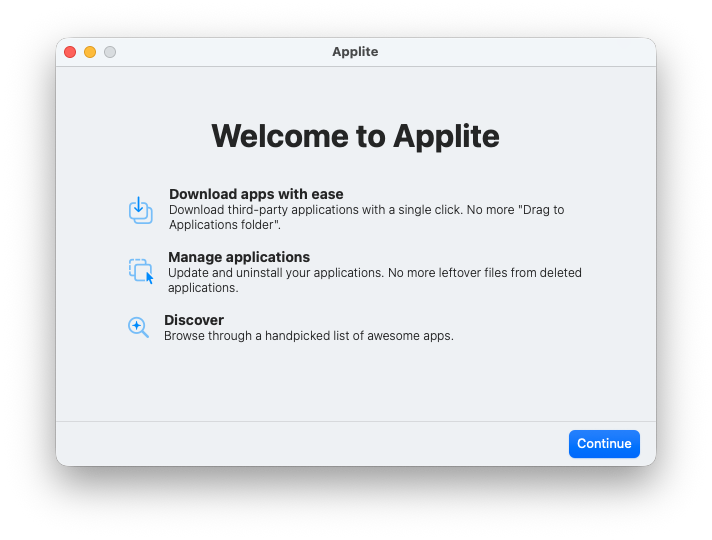712x540 pixels.
Task: Click the disabled gray zoom window button
Action: tap(110, 52)
